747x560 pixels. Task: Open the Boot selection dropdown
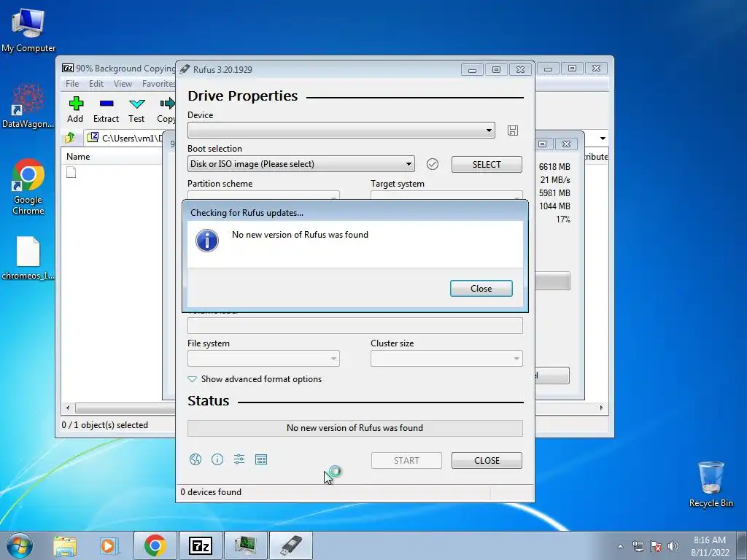pos(301,164)
